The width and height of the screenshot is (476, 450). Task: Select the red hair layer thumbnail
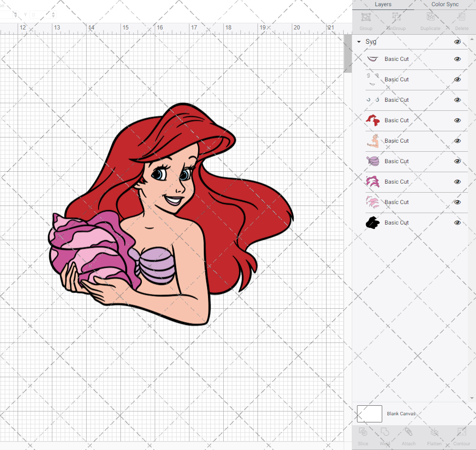coord(373,120)
